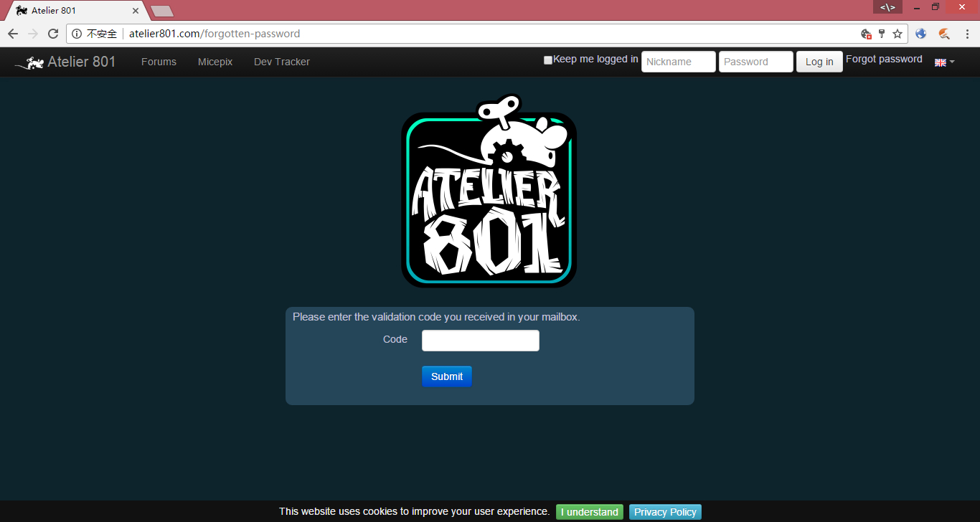
Task: Focus the Nickname input field
Action: pyautogui.click(x=679, y=62)
